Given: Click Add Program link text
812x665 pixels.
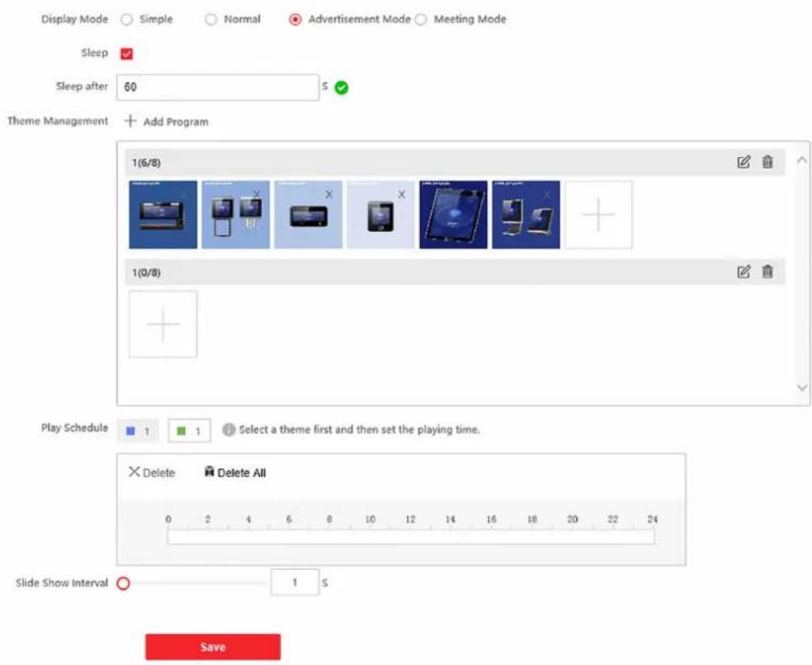Looking at the screenshot, I should (x=175, y=122).
